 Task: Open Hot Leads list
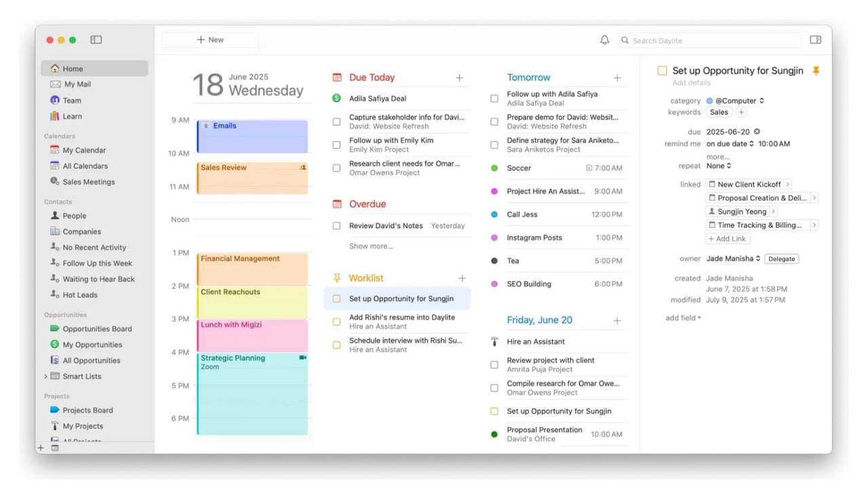point(80,295)
